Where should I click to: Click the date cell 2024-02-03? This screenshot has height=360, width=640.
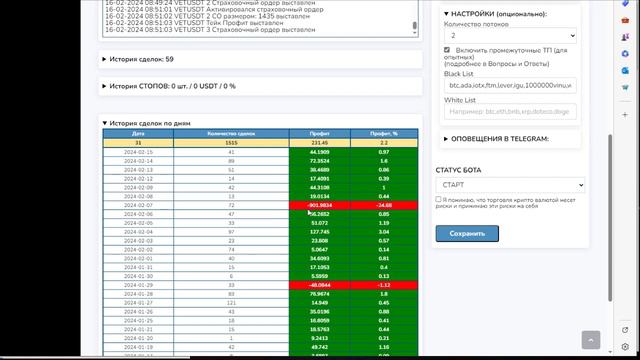pyautogui.click(x=138, y=241)
